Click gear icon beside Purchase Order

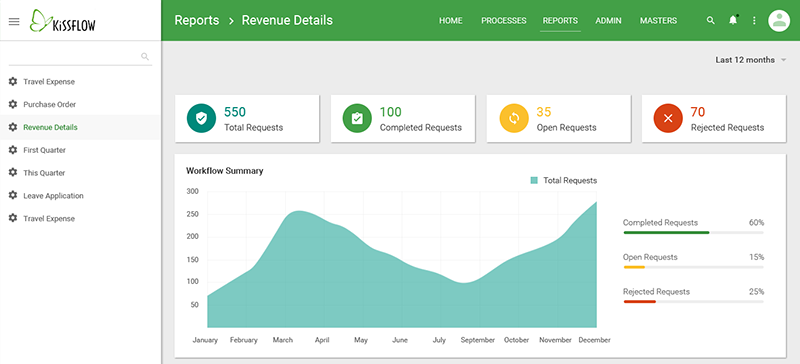(x=13, y=104)
